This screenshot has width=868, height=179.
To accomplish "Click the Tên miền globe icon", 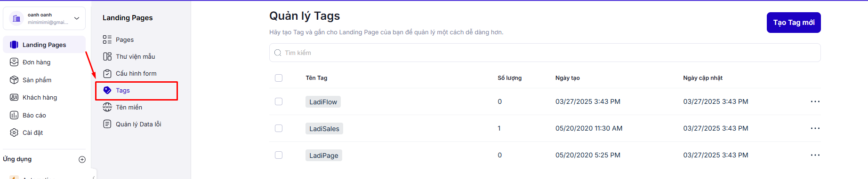I will (x=107, y=107).
